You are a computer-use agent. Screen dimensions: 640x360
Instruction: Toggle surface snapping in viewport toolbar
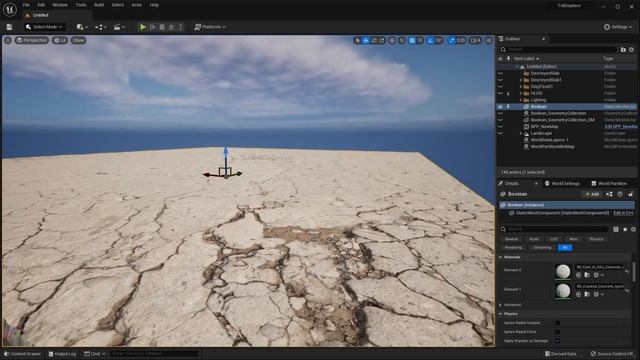click(402, 40)
